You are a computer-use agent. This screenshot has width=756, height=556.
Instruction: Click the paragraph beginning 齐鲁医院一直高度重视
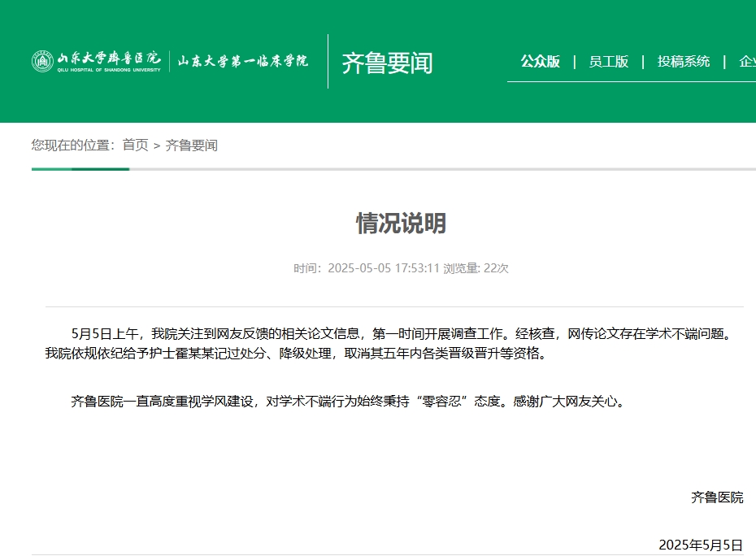click(x=348, y=401)
